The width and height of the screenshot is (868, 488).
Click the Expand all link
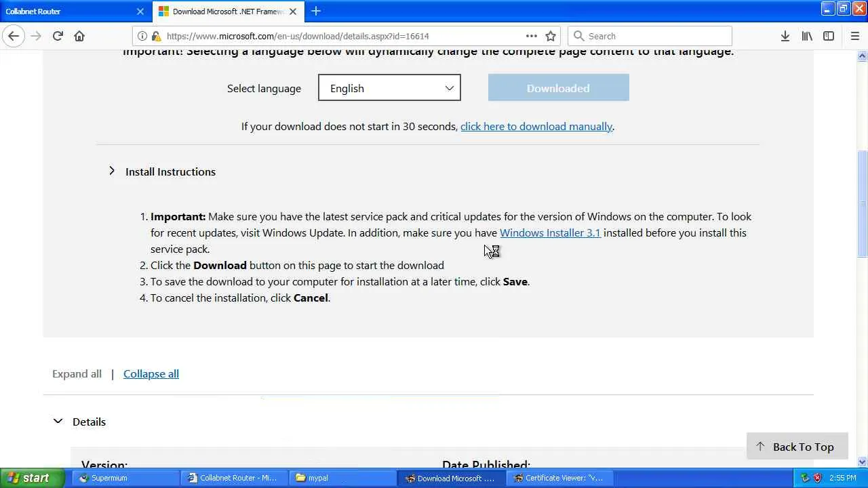pyautogui.click(x=77, y=373)
